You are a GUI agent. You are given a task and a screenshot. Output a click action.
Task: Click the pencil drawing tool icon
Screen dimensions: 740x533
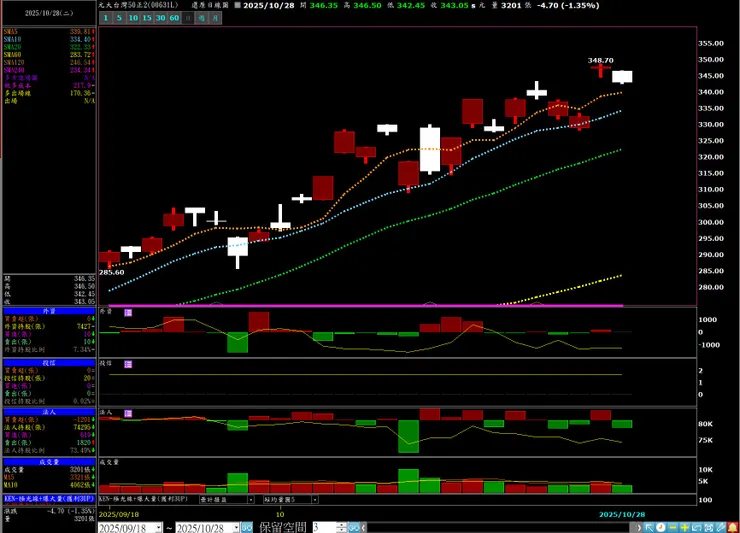tap(720, 527)
